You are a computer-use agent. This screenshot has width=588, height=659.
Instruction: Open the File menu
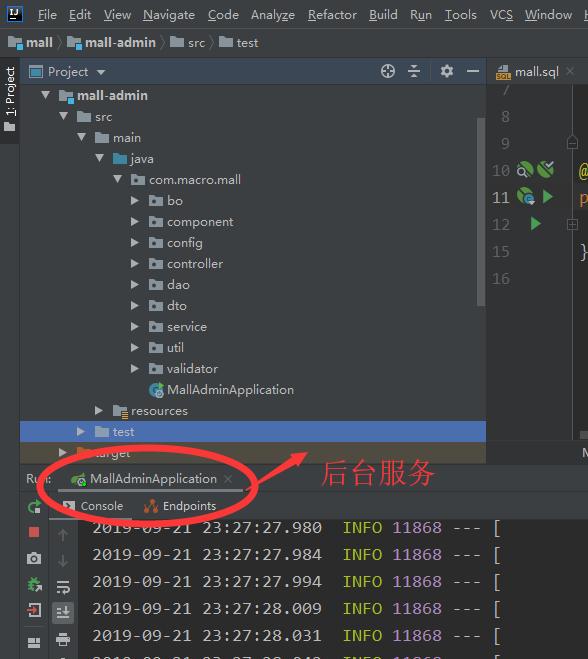pyautogui.click(x=47, y=15)
